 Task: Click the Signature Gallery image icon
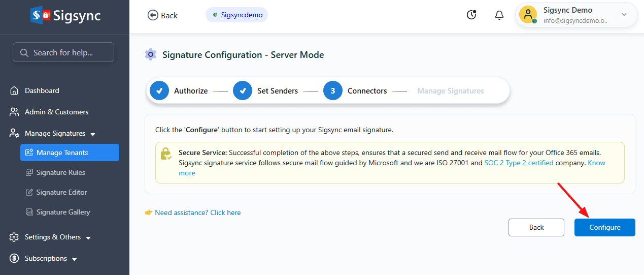[x=29, y=212]
